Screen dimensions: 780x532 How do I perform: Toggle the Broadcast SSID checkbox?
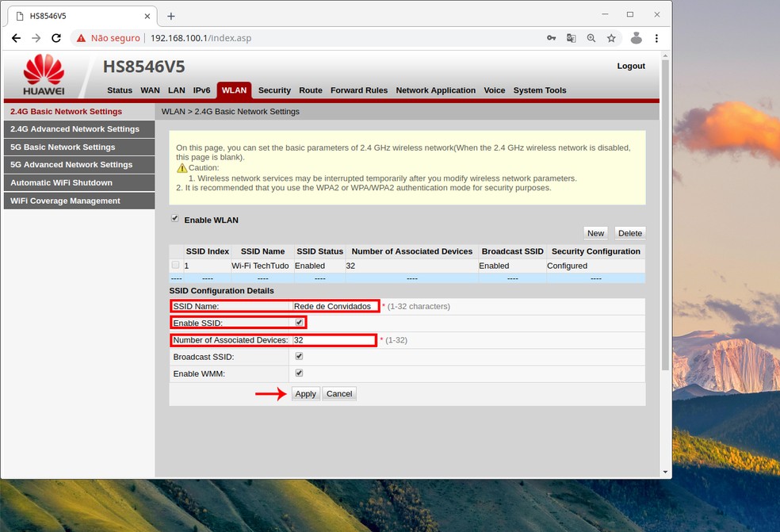click(x=299, y=356)
